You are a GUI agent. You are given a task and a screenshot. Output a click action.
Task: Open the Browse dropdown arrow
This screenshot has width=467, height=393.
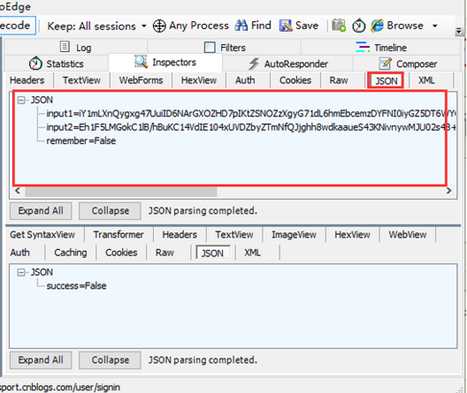435,26
